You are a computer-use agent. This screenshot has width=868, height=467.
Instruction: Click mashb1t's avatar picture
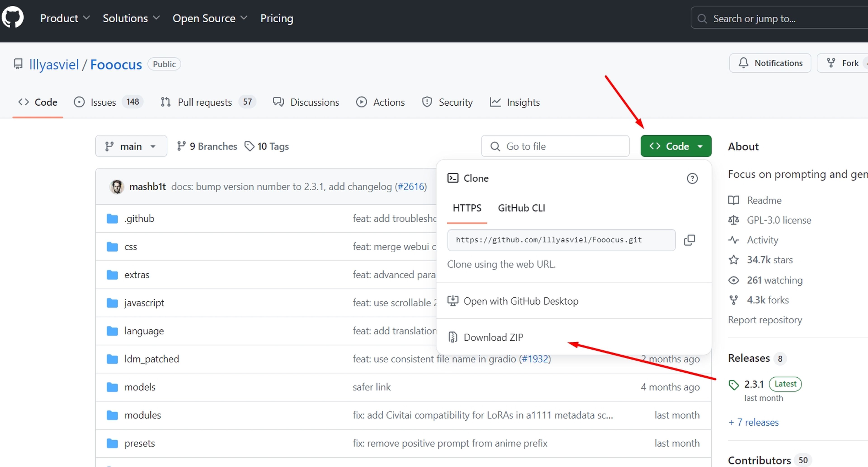(x=117, y=187)
